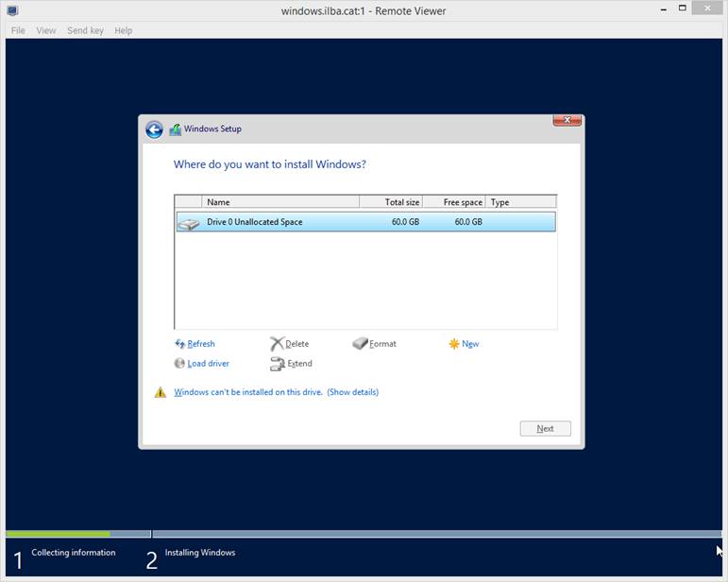Click the Windows Setup title icon
Image resolution: width=728 pixels, height=582 pixels.
(x=175, y=129)
